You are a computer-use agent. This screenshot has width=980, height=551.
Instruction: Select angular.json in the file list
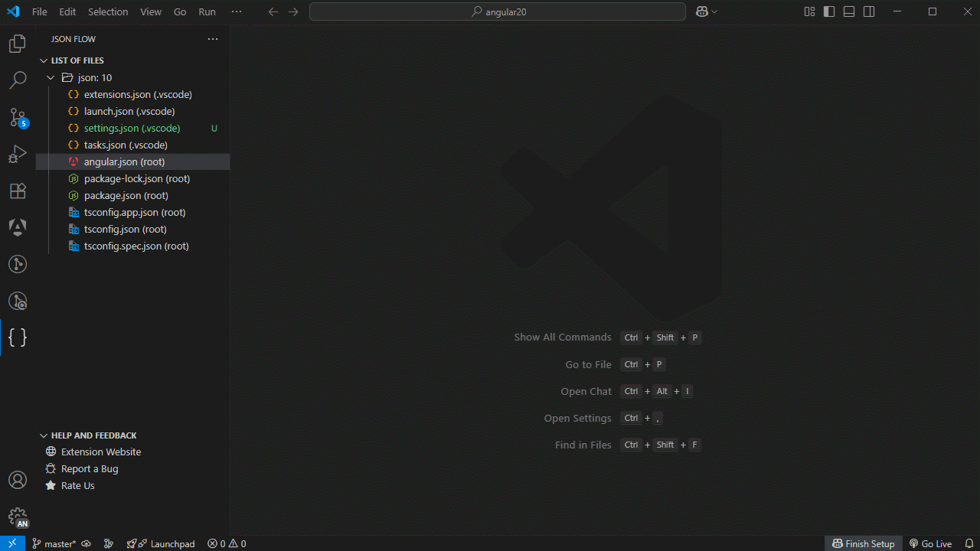124,161
